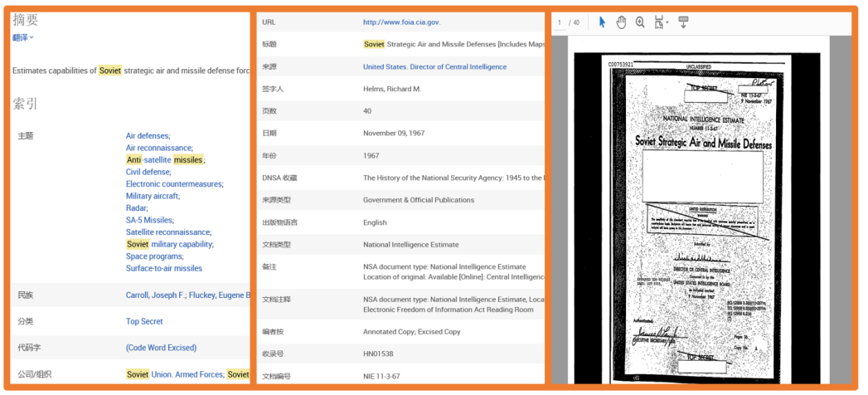Screen dimensions: 868x395
Task: Click the Space programs subject link
Action: [154, 256]
